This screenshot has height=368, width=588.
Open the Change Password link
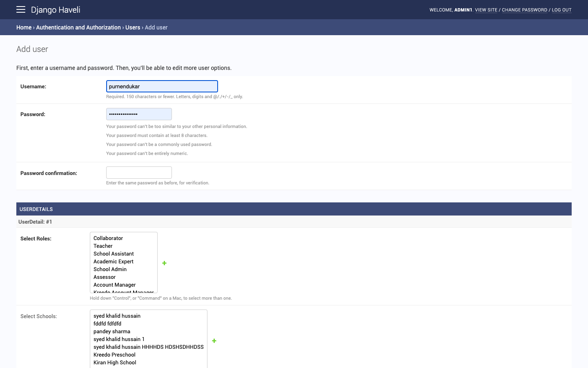click(524, 10)
